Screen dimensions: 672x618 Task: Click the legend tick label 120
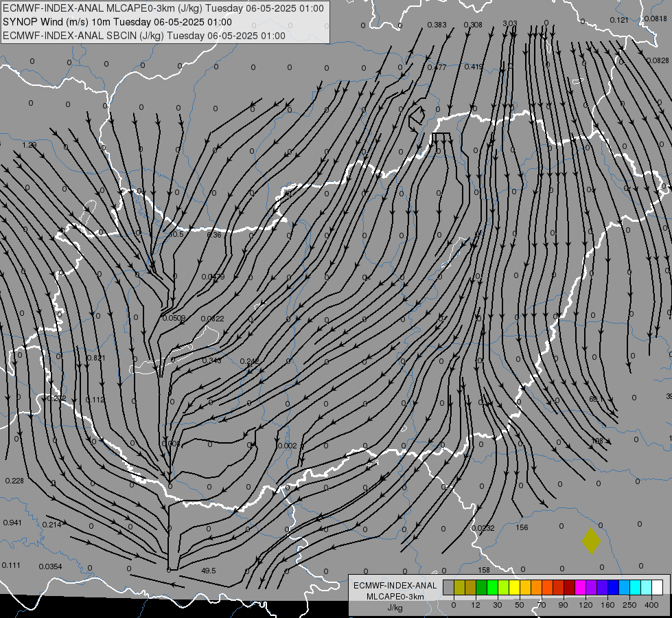tap(586, 605)
